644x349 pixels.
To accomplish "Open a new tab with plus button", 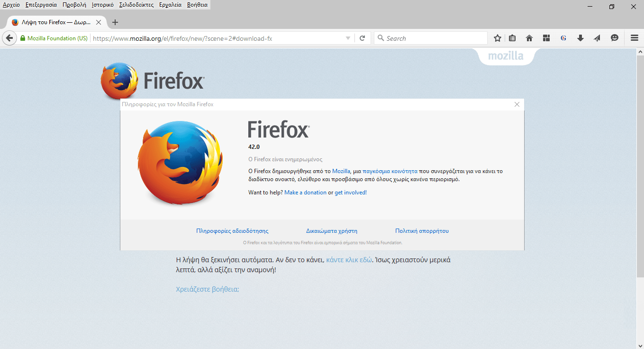I will coord(115,22).
